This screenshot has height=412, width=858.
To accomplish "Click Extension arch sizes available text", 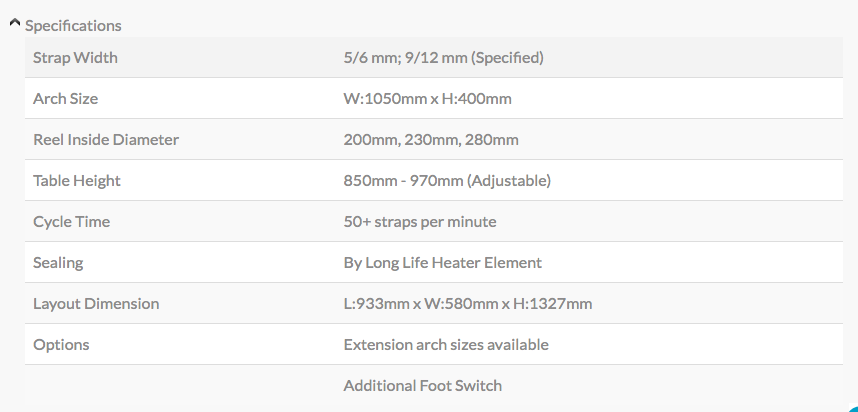I will click(446, 345).
